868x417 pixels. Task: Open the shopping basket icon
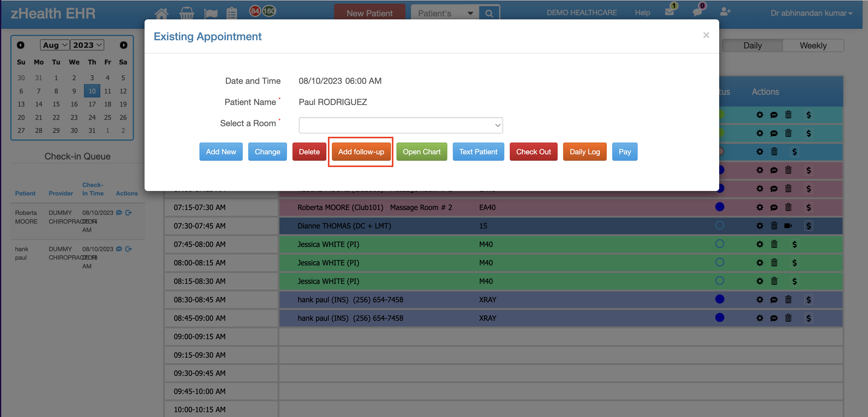(x=186, y=13)
